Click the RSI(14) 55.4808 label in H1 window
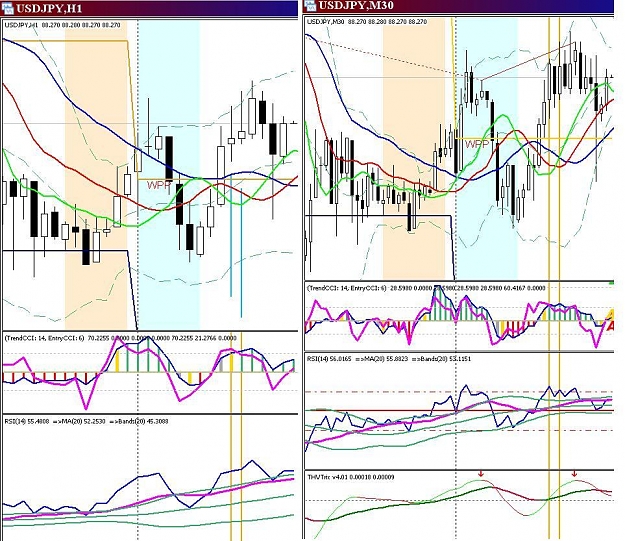Viewport: 625px width, 541px height. pyautogui.click(x=86, y=421)
